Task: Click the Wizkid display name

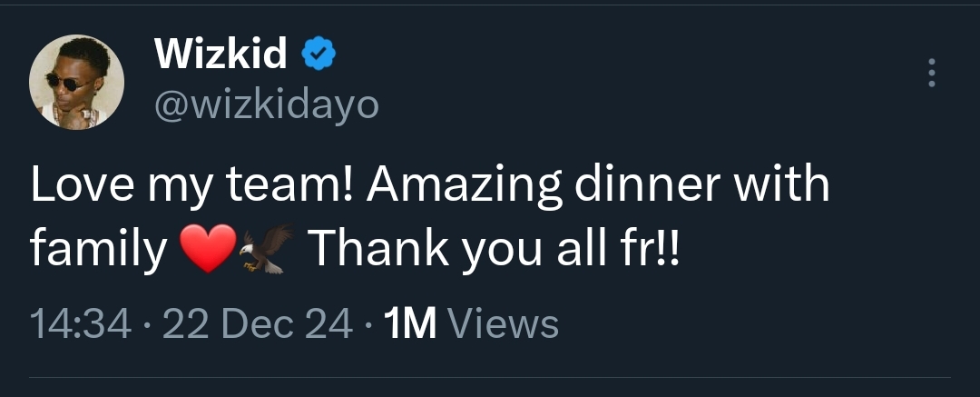Action: click(x=221, y=56)
